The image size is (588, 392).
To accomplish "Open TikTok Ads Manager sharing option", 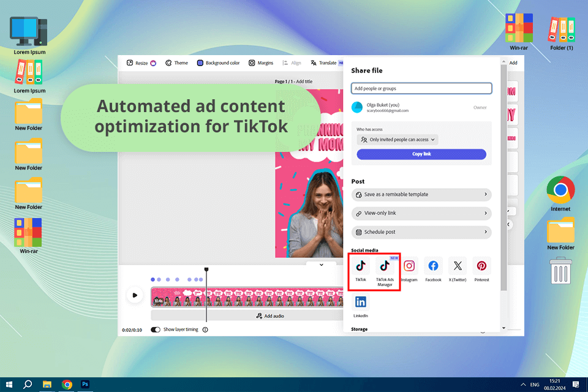I will (x=385, y=271).
